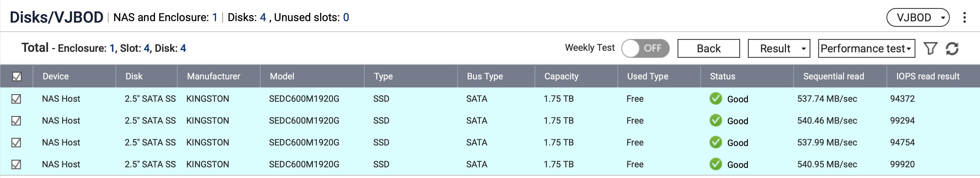
Task: Sort by Manufacturer column header
Action: (213, 76)
